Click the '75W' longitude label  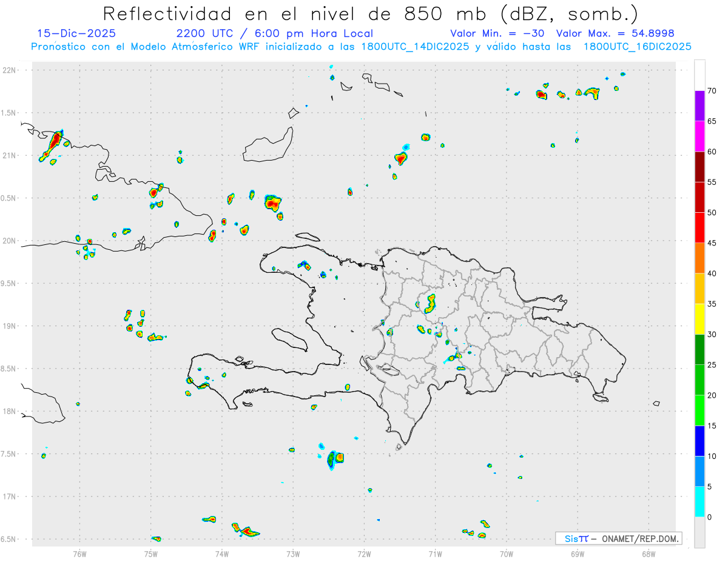[151, 554]
